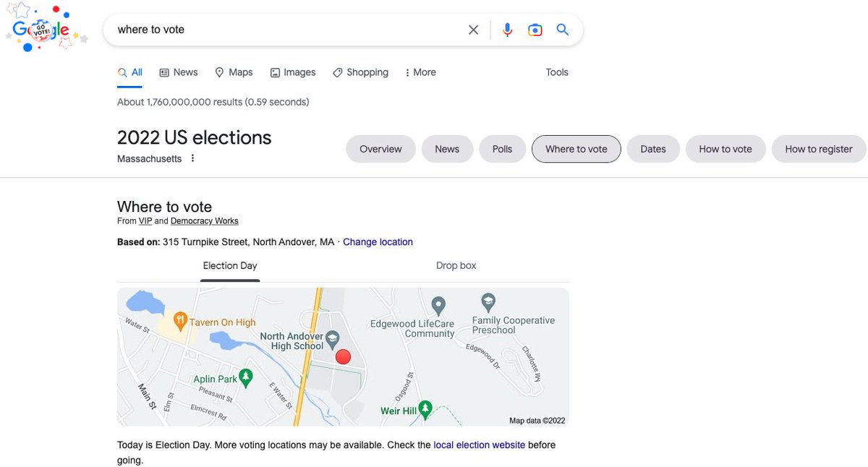Click the Aplin Park tree marker
Image resolution: width=868 pixels, height=467 pixels.
(x=247, y=376)
